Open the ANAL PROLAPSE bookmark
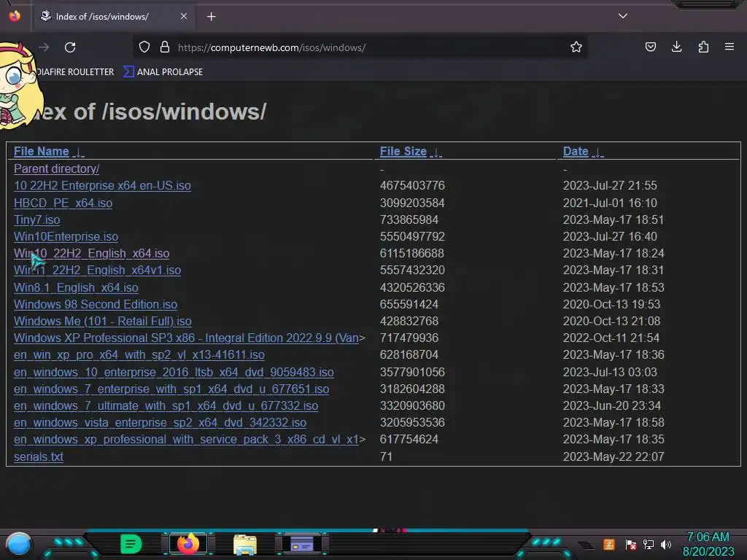 [x=163, y=72]
